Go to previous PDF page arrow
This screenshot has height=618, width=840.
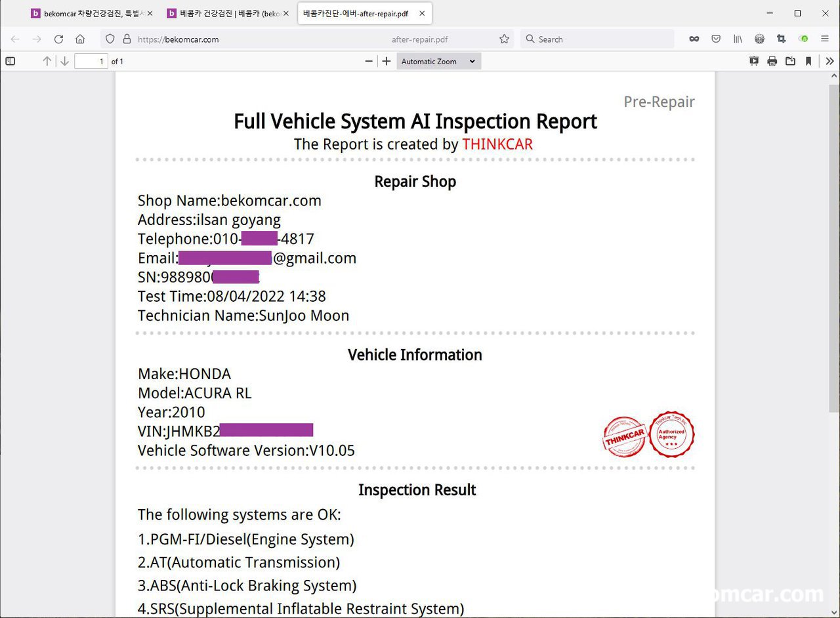pos(47,61)
